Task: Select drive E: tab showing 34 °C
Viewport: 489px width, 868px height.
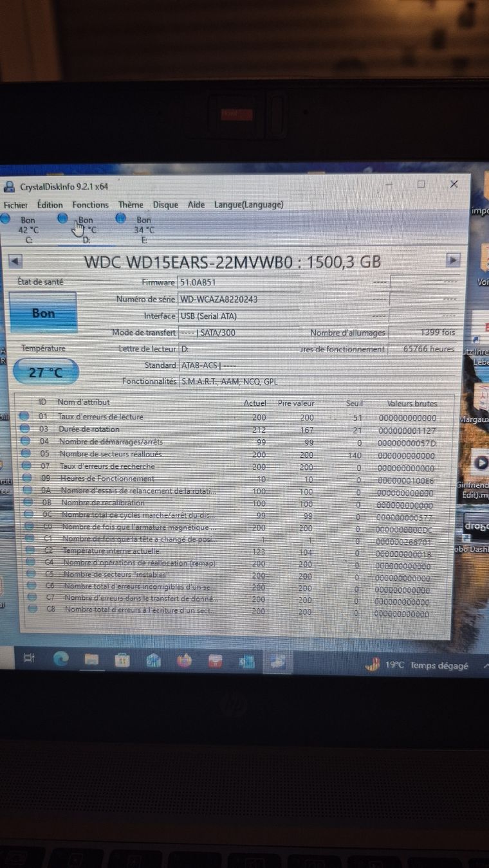Action: point(139,229)
